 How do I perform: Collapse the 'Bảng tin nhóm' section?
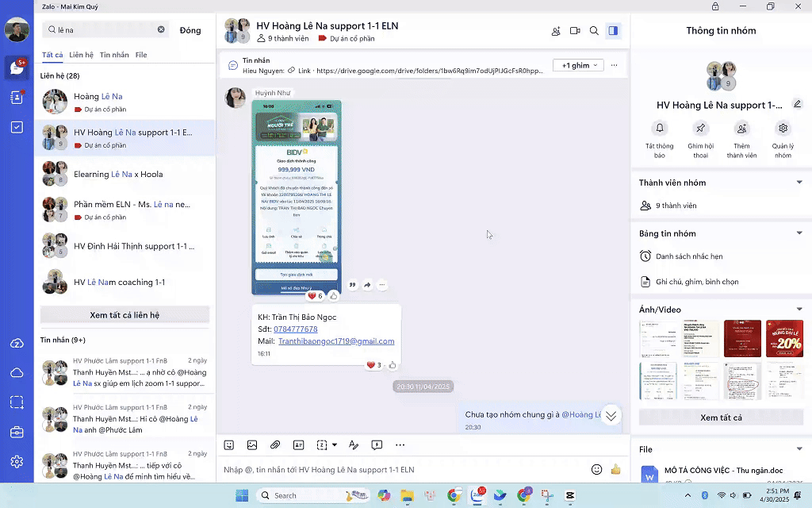799,233
